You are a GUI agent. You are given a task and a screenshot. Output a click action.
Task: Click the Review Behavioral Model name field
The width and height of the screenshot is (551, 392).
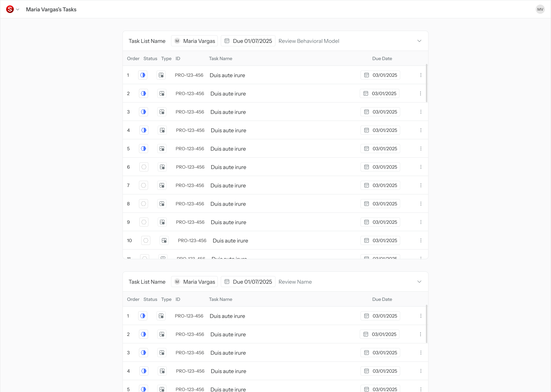309,41
